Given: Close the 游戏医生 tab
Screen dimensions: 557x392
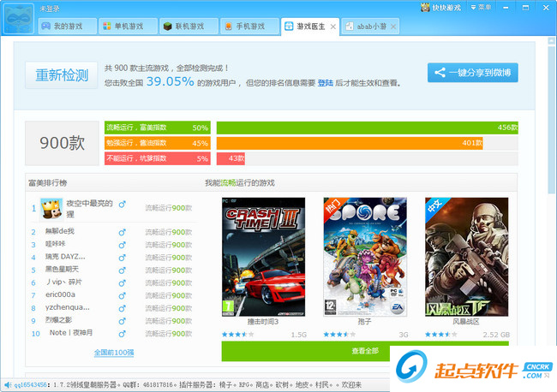Looking at the screenshot, I should (332, 27).
